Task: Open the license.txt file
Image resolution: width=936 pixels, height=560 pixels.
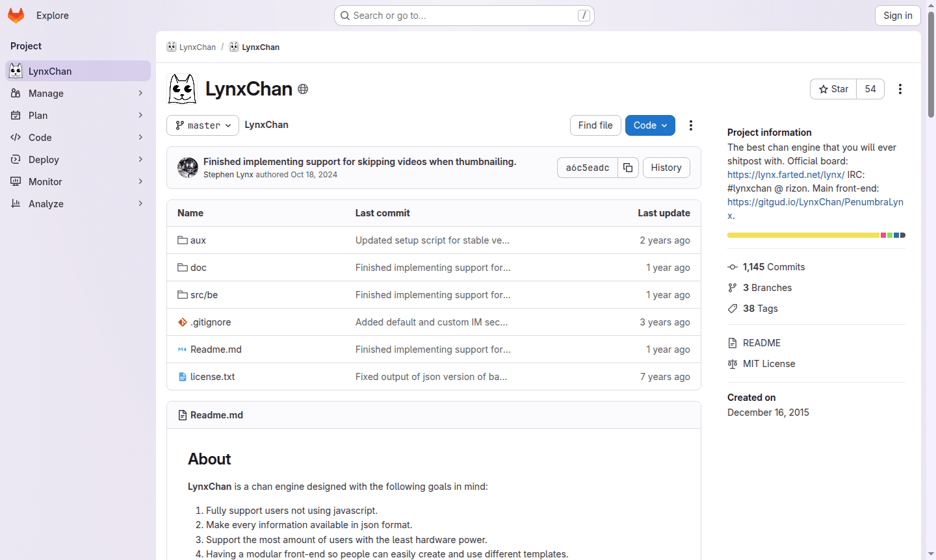Action: pyautogui.click(x=212, y=376)
